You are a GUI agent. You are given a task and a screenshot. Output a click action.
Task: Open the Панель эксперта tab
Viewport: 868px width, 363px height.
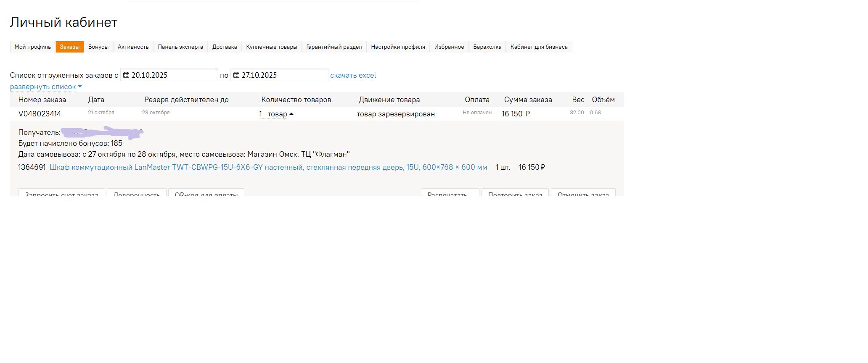click(x=180, y=47)
